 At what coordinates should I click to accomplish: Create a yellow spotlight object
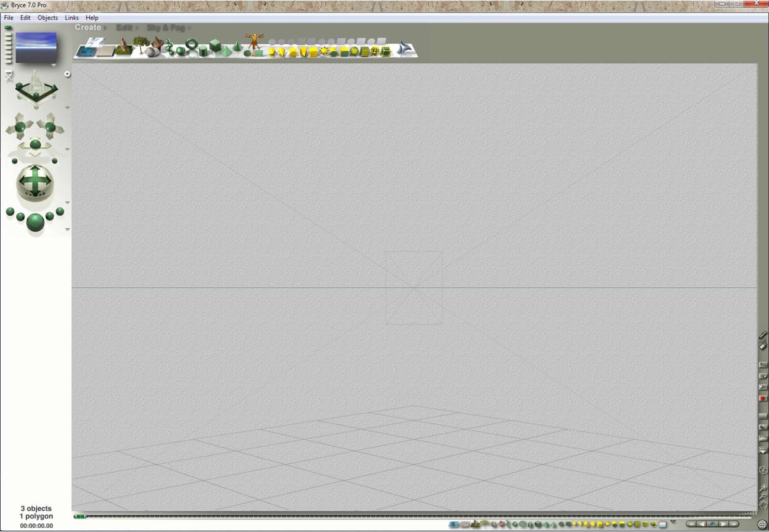(x=282, y=52)
